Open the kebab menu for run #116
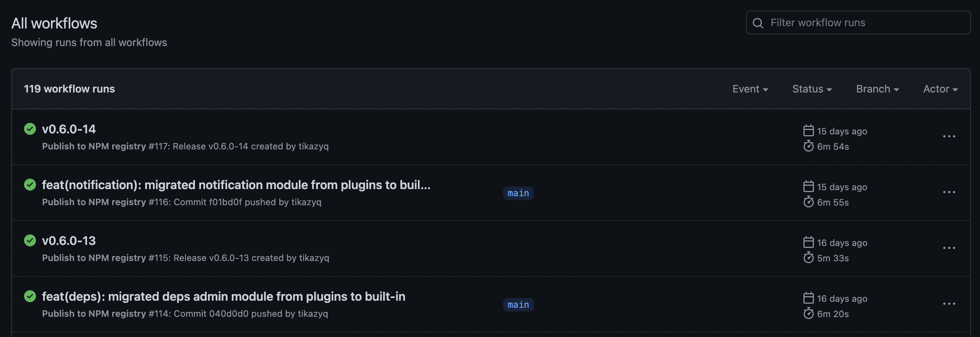The image size is (980, 337). (949, 192)
